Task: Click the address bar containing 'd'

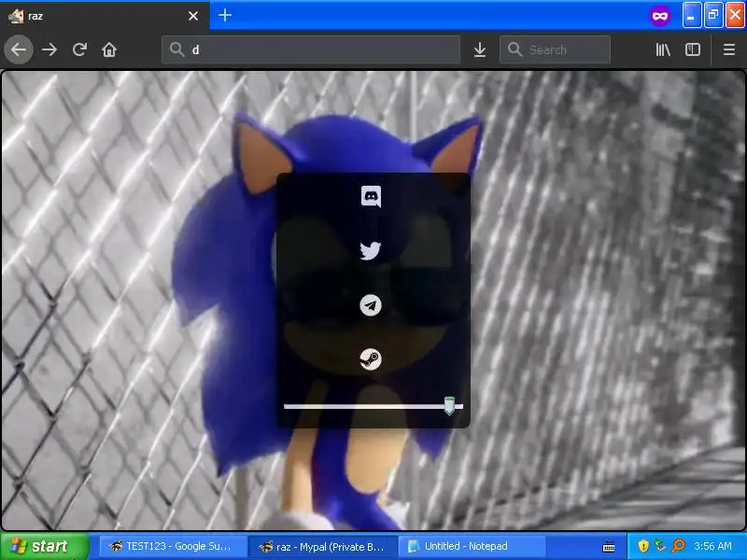Action: point(311,49)
